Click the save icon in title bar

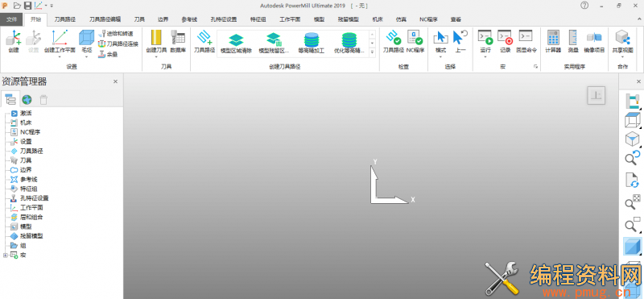(27, 6)
